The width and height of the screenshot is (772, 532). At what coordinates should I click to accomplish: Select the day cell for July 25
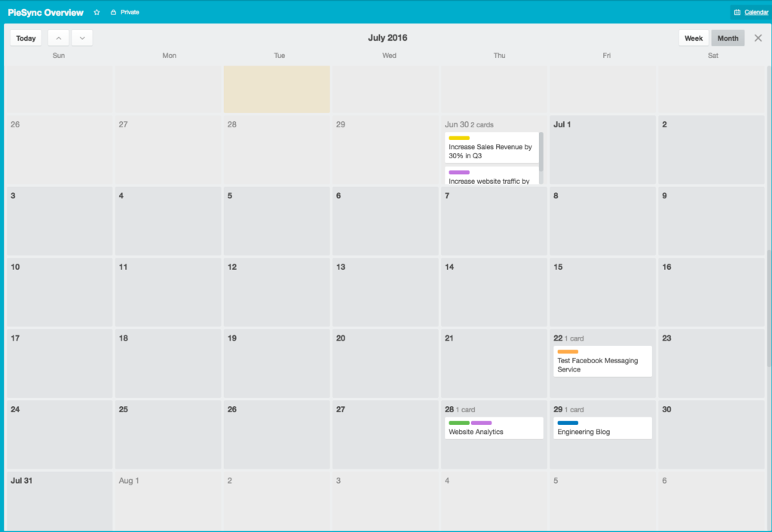168,435
